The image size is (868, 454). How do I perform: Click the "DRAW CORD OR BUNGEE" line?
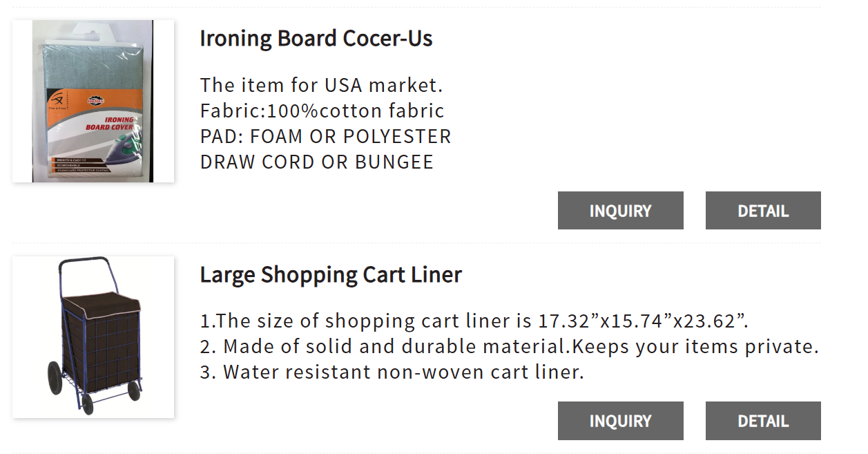(316, 162)
